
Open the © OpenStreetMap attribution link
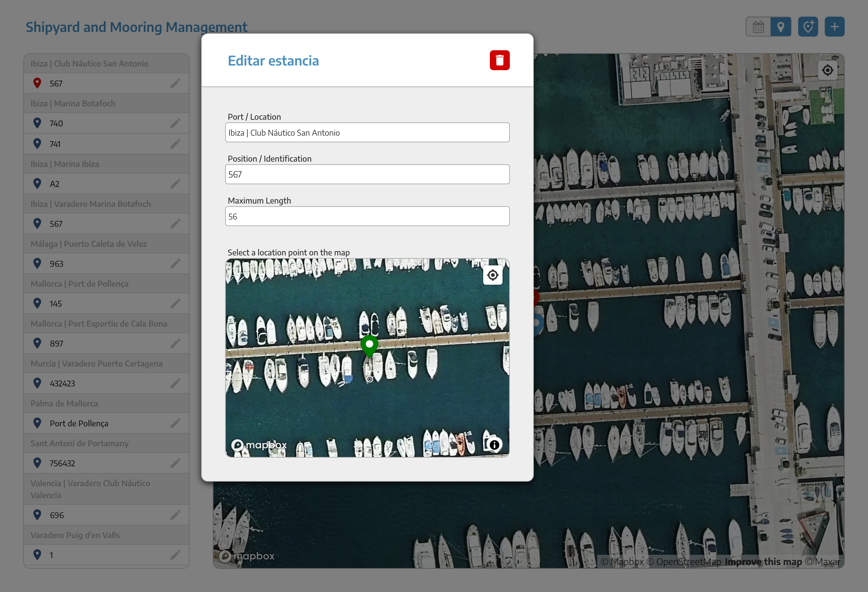[683, 562]
